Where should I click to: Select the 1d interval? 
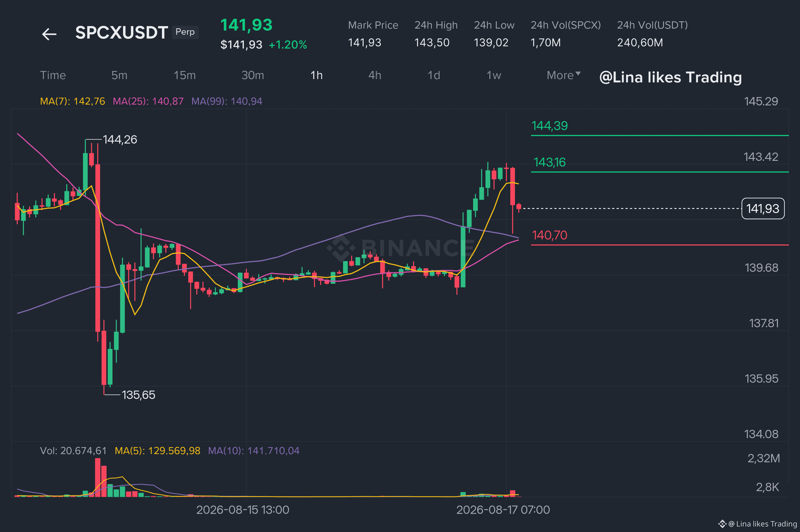pyautogui.click(x=434, y=75)
